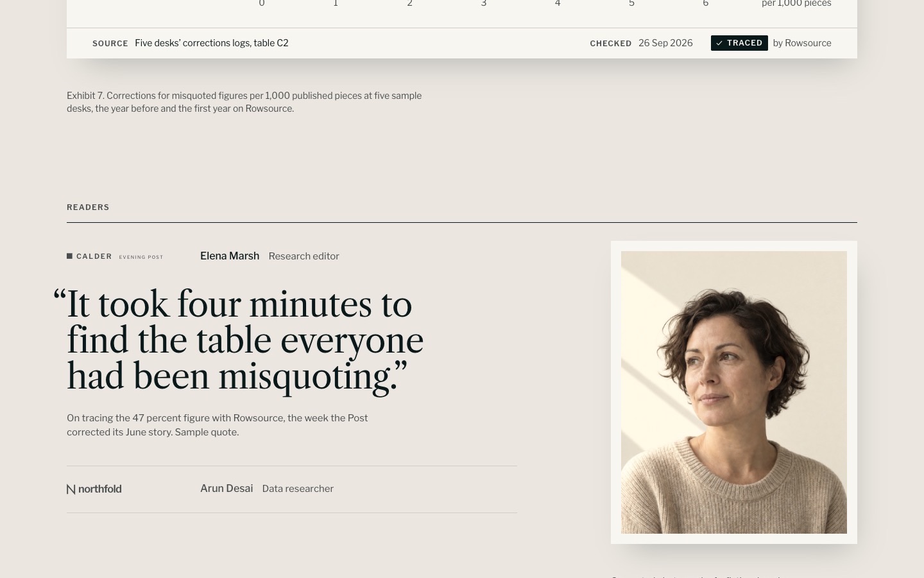The height and width of the screenshot is (578, 924).
Task: Click the Exhibit 7 caption text
Action: [244, 102]
